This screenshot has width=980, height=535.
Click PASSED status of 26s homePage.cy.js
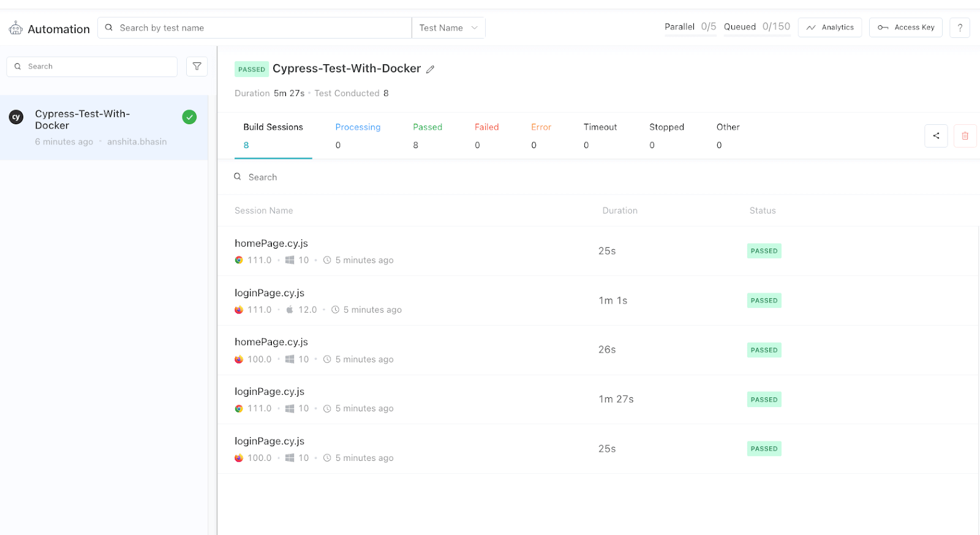click(764, 350)
